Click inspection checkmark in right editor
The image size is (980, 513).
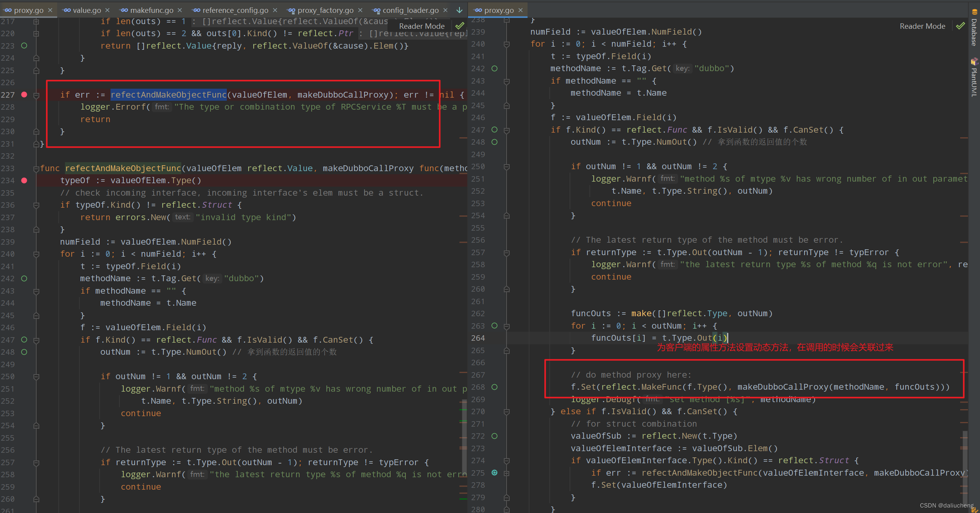coord(961,26)
